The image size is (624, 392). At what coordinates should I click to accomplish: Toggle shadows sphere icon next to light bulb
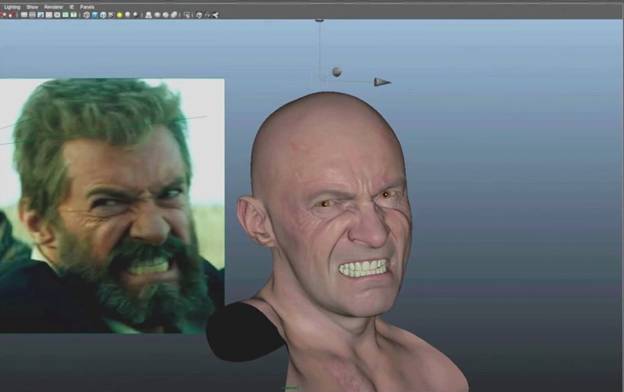[x=128, y=15]
